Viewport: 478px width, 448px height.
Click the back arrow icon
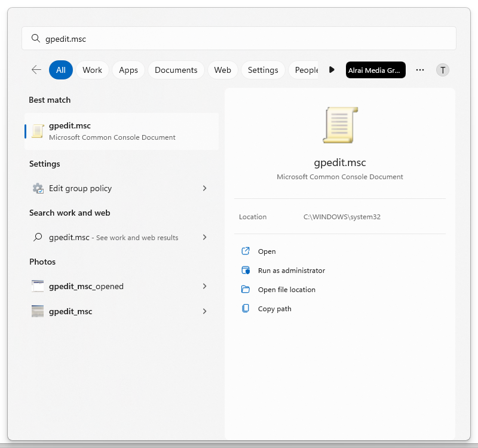coord(36,70)
